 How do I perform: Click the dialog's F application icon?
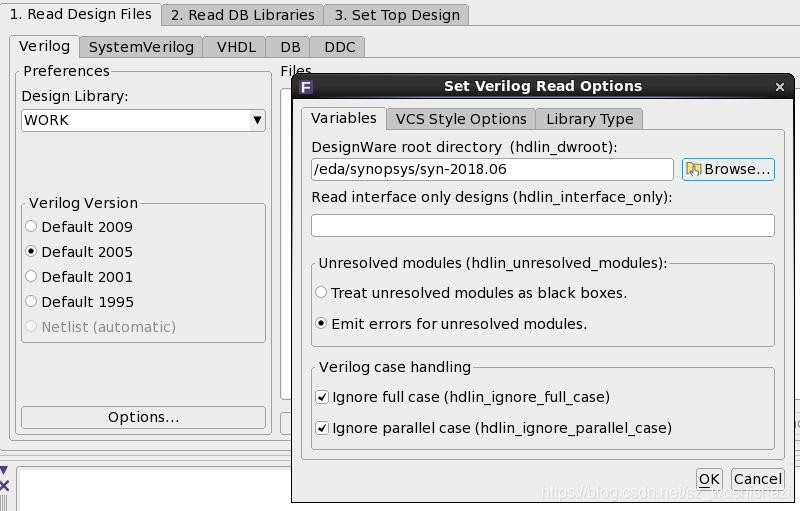point(306,87)
